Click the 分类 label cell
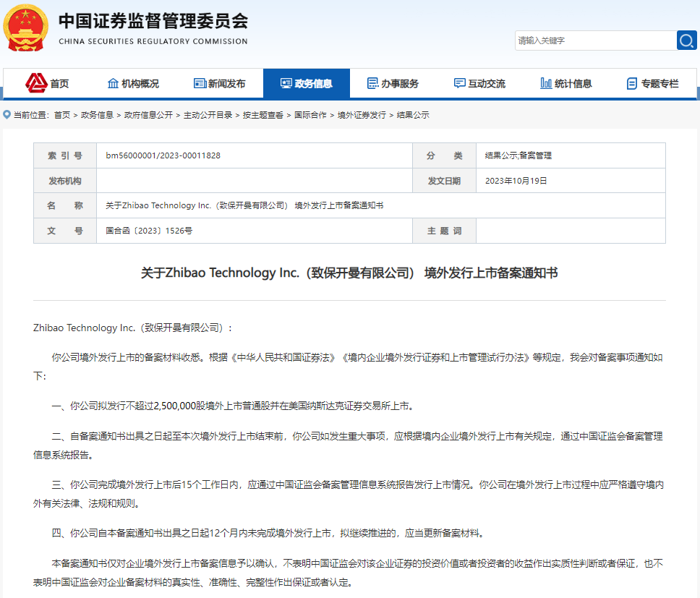This screenshot has height=598, width=700. pyautogui.click(x=444, y=155)
